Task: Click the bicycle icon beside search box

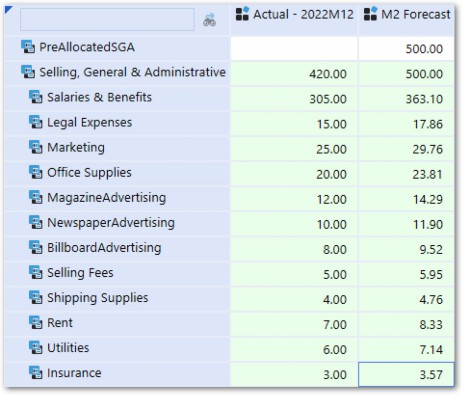Action: 209,20
